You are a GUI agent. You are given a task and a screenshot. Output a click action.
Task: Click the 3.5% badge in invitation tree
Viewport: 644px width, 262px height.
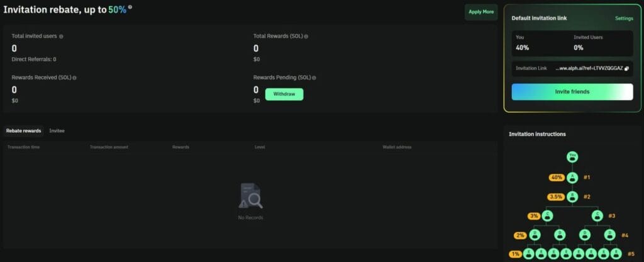point(556,196)
